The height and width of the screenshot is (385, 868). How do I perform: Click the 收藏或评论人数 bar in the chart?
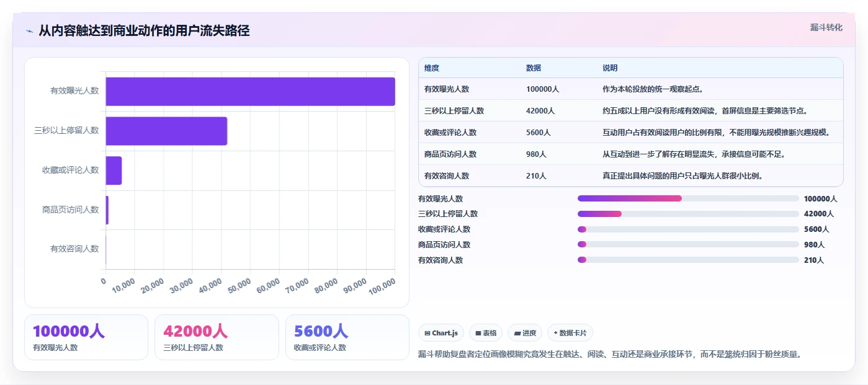[x=114, y=170]
